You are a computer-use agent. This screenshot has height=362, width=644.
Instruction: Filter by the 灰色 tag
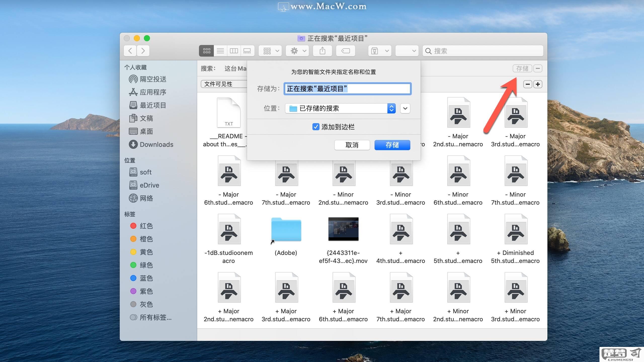pyautogui.click(x=141, y=304)
